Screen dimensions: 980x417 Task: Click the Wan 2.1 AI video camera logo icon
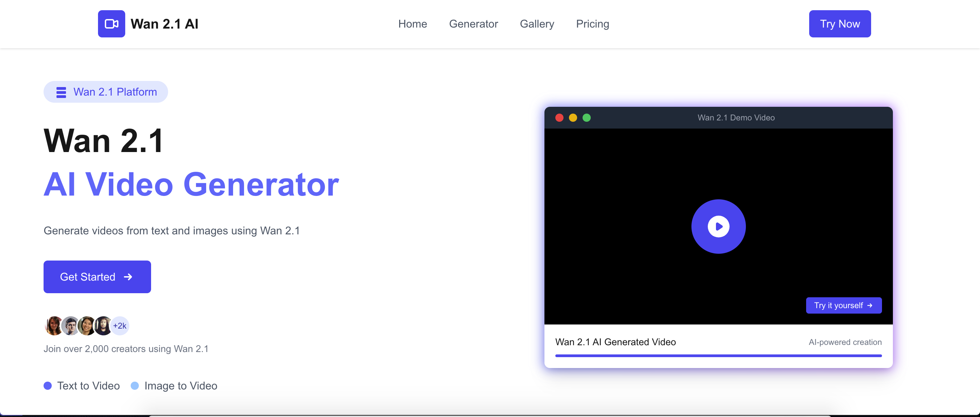111,23
